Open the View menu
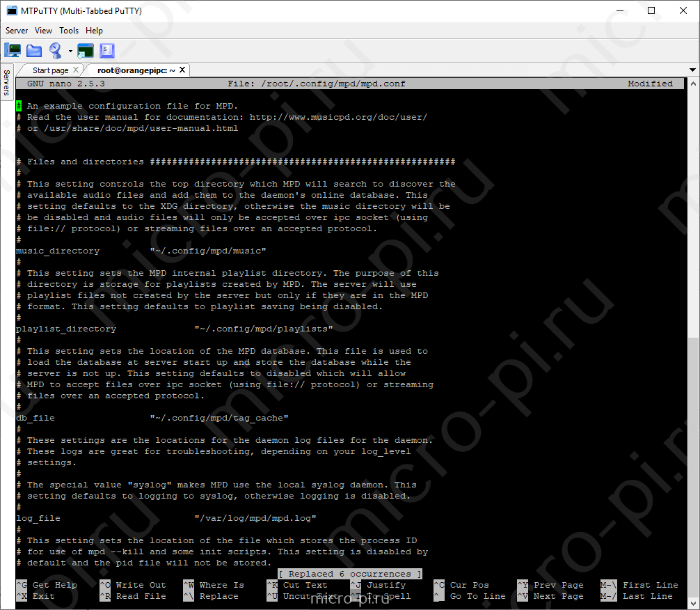 (x=43, y=31)
